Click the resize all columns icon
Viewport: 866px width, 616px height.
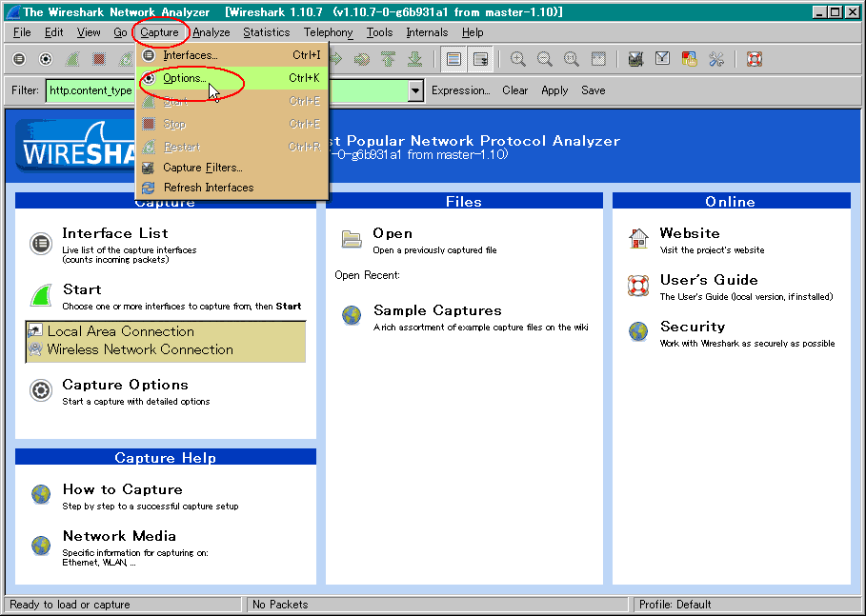(x=598, y=59)
